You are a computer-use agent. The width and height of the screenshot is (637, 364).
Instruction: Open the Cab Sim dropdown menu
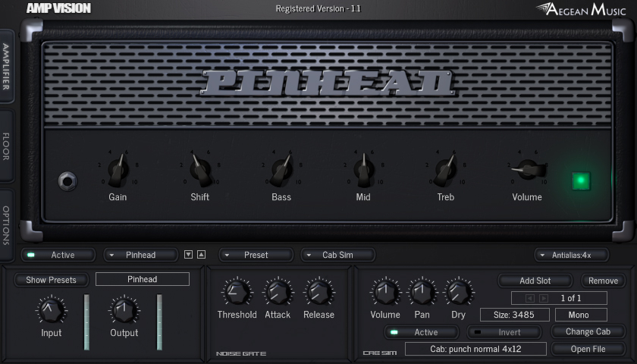[337, 255]
